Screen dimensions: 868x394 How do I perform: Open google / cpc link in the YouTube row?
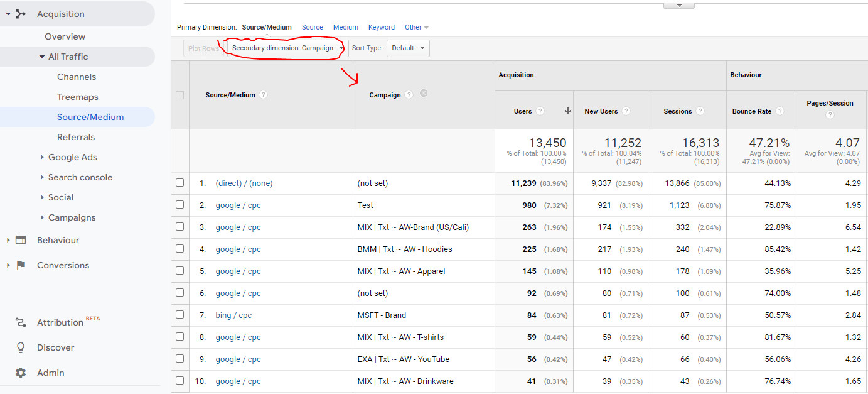click(238, 359)
